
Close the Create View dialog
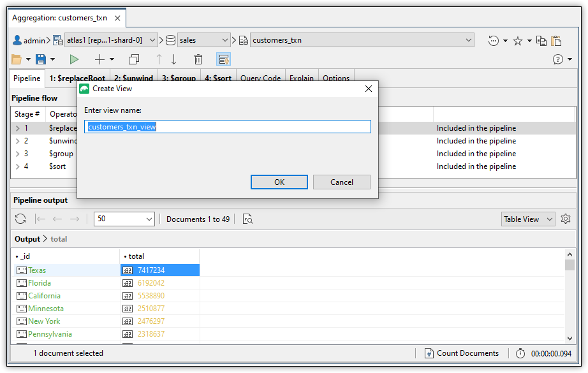(369, 89)
